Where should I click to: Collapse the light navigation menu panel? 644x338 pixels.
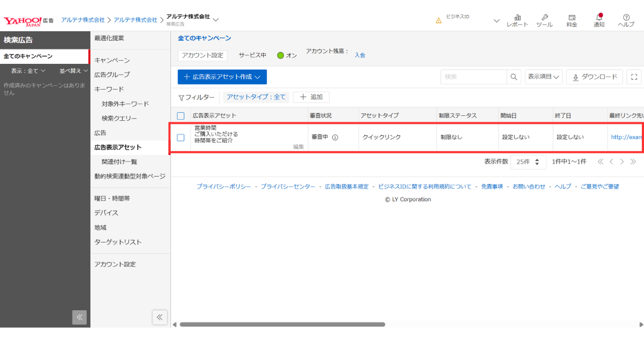point(159,317)
